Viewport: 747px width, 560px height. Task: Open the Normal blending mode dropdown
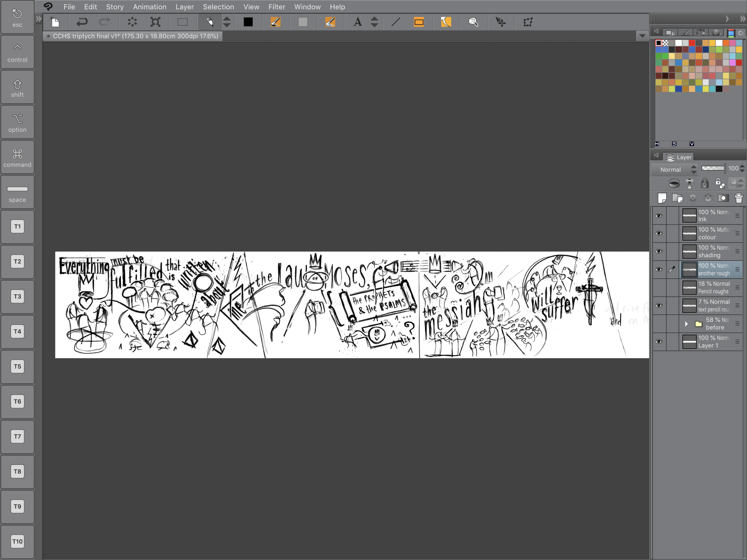point(674,169)
